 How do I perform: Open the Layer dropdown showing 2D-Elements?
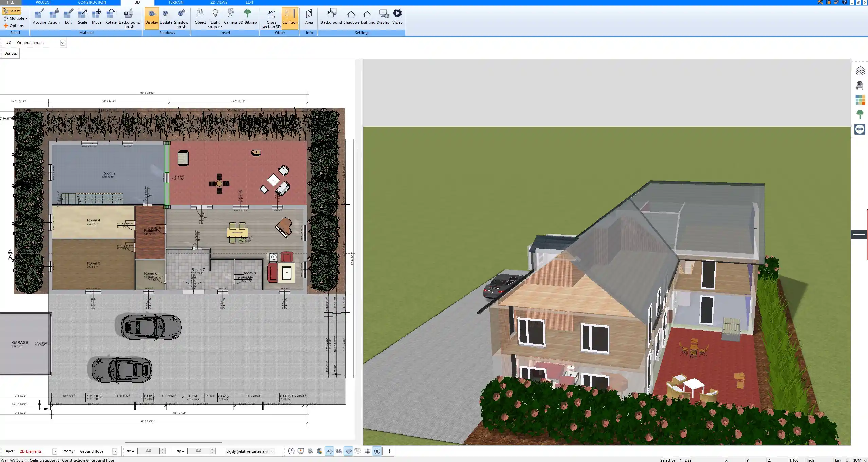tap(54, 451)
